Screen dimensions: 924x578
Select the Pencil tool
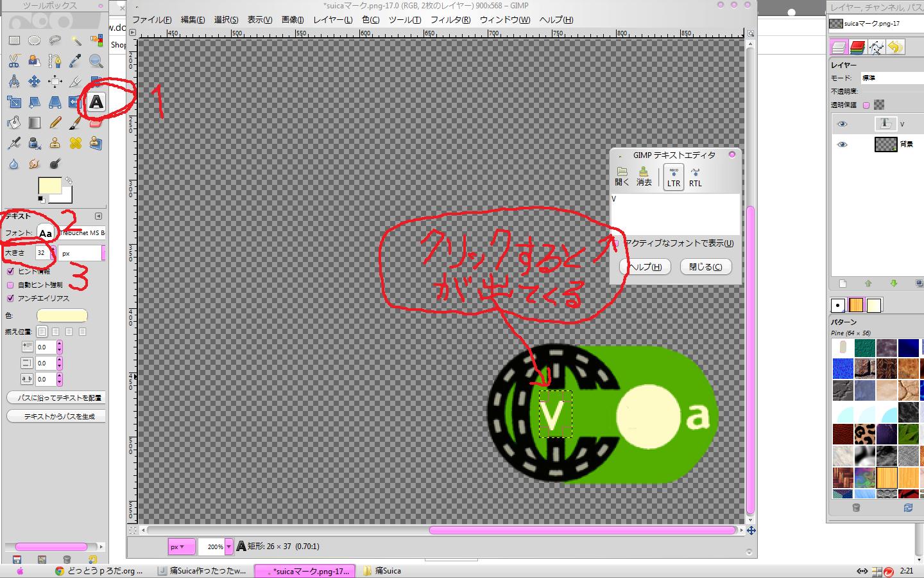click(x=55, y=123)
